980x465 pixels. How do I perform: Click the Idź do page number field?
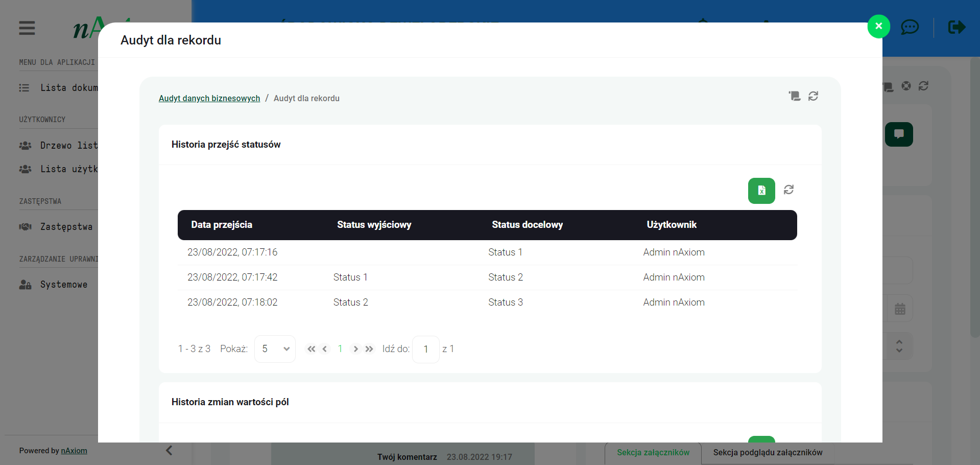[x=425, y=349]
